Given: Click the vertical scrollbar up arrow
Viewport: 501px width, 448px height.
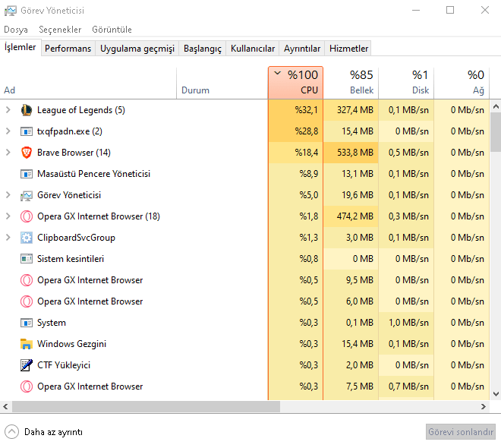Looking at the screenshot, I should coord(496,107).
